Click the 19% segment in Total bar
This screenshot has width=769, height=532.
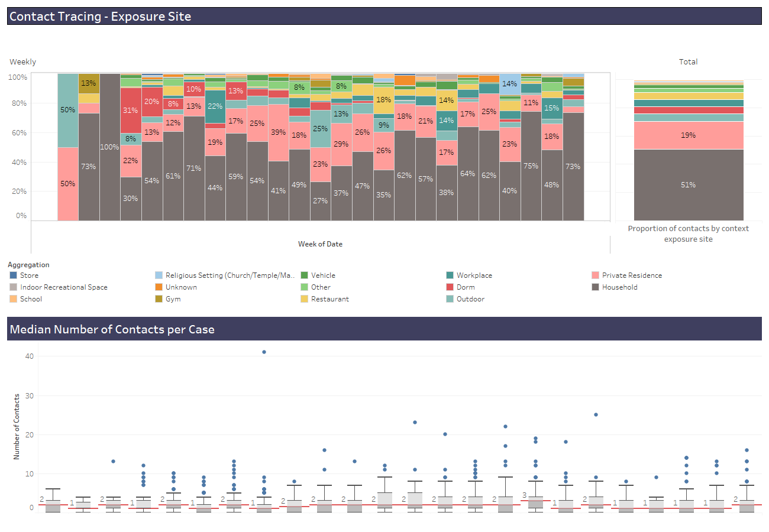(689, 135)
